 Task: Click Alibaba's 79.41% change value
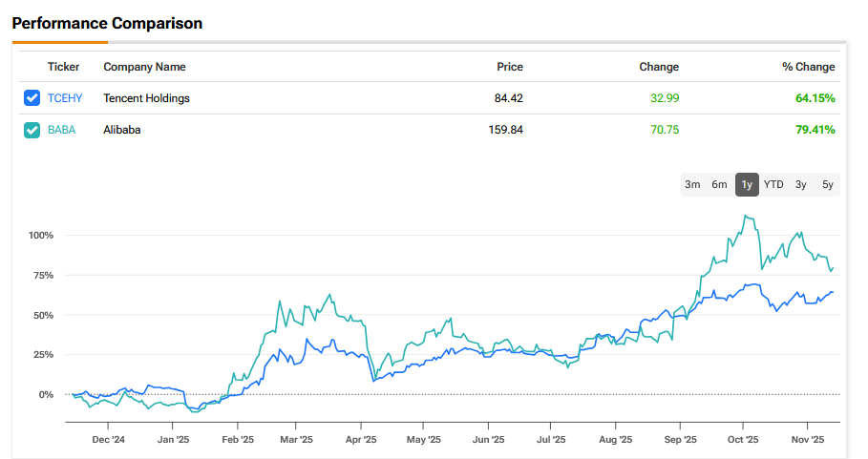coord(815,130)
